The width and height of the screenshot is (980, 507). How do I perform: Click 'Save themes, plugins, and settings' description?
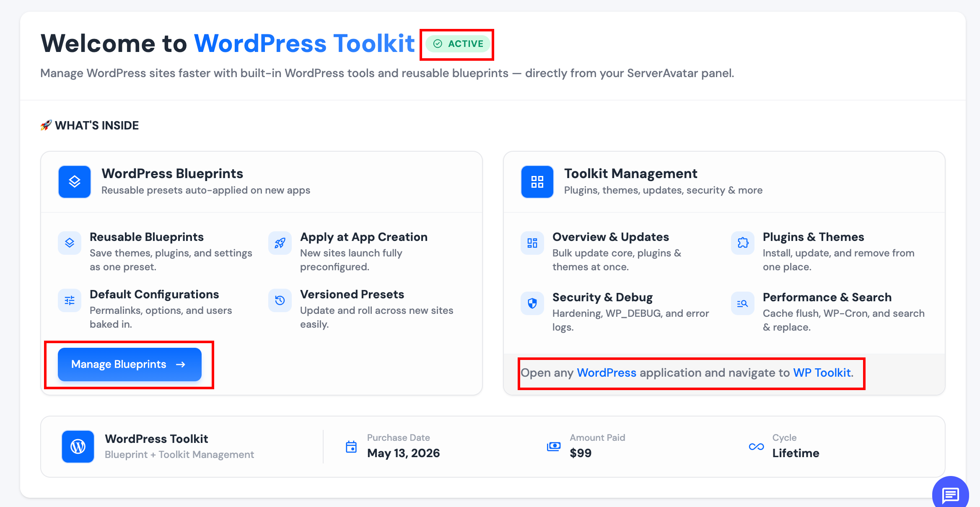tap(171, 260)
